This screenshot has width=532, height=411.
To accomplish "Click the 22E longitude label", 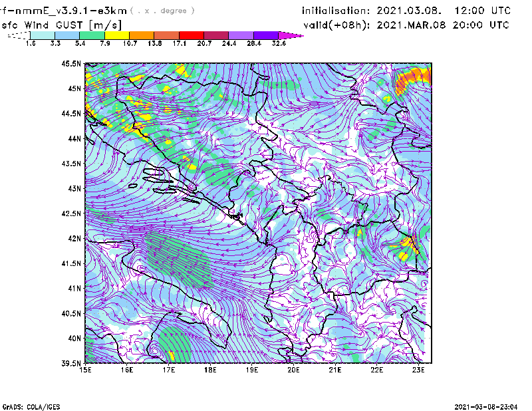I will [x=376, y=370].
